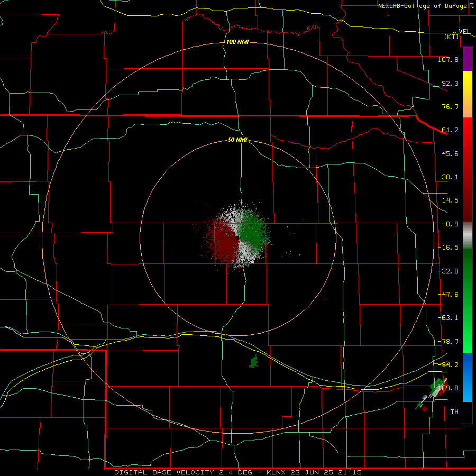
Task: Select the -47.6 scale value
Action: pos(448,295)
